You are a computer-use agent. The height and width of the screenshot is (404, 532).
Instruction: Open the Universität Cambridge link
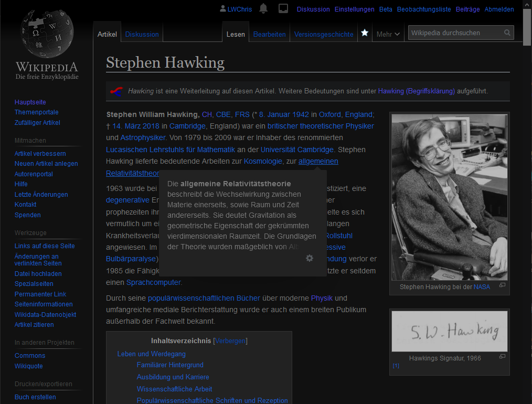[297, 150]
